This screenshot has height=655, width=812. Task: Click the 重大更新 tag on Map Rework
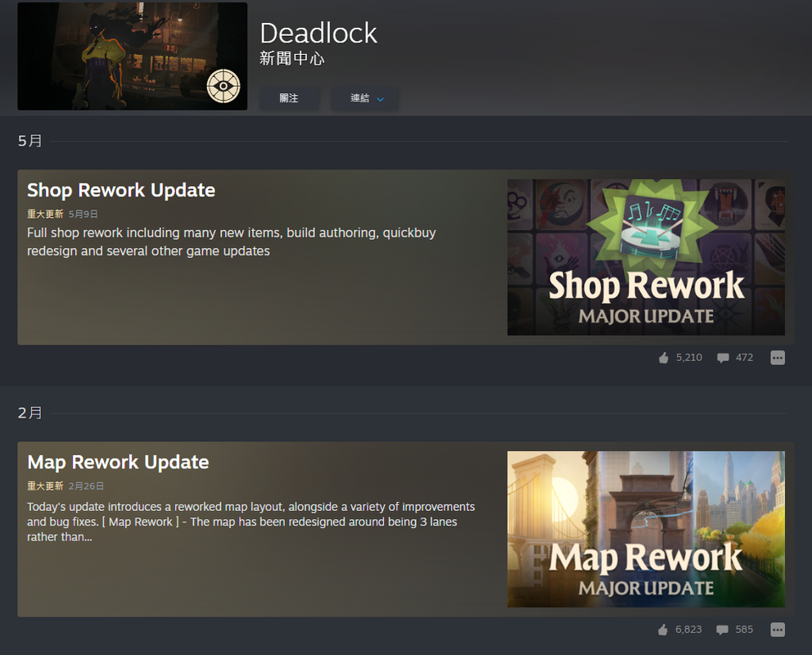(45, 486)
